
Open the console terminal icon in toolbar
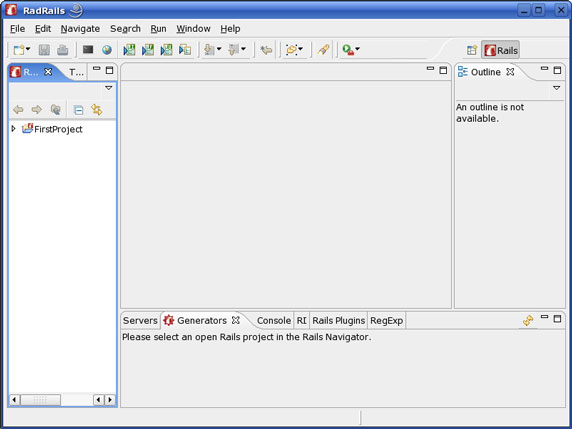pos(88,49)
